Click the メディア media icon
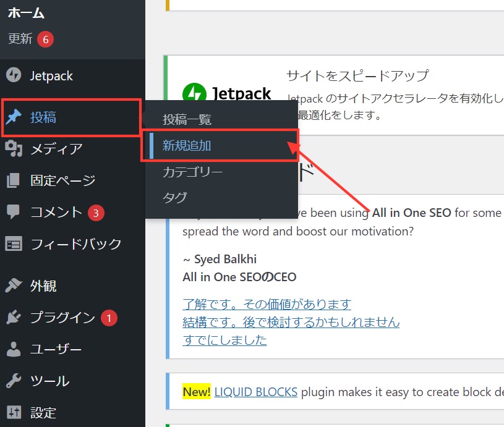The width and height of the screenshot is (504, 427). coord(13,149)
